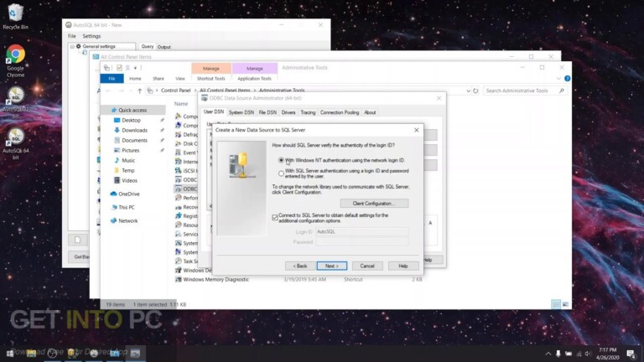644x362 pixels.
Task: Click the Login ID field
Action: (362, 232)
